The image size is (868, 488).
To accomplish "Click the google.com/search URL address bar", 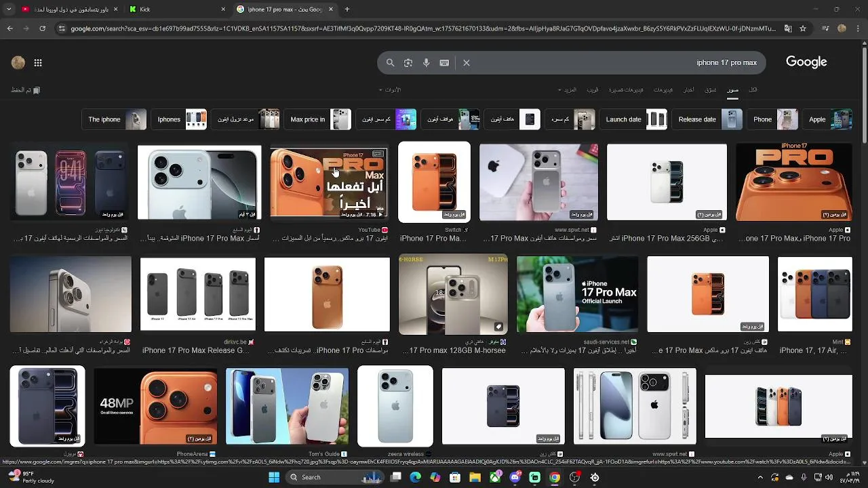I will click(423, 28).
